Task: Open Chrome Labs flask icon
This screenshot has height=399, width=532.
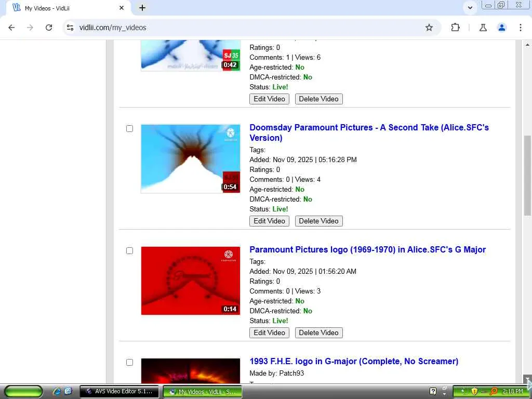Action: pos(483,28)
